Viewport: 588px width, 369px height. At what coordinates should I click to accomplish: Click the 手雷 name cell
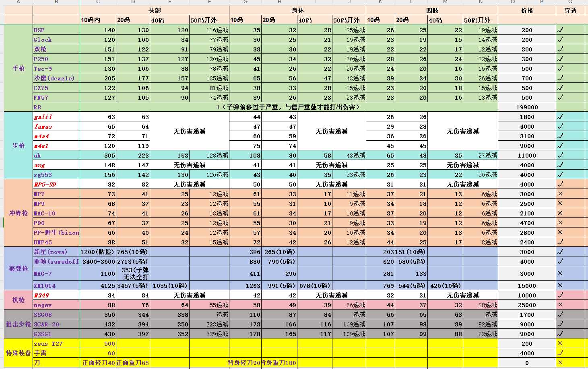[x=56, y=353]
